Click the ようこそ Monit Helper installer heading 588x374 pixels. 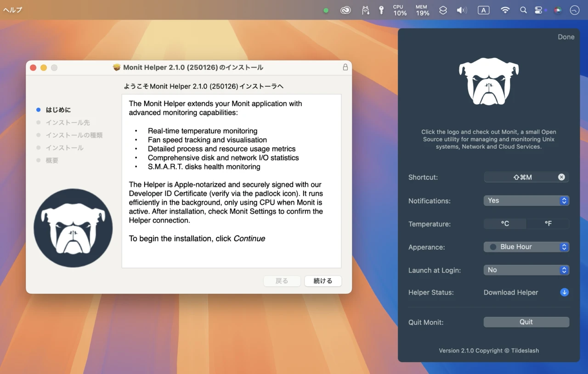(204, 86)
